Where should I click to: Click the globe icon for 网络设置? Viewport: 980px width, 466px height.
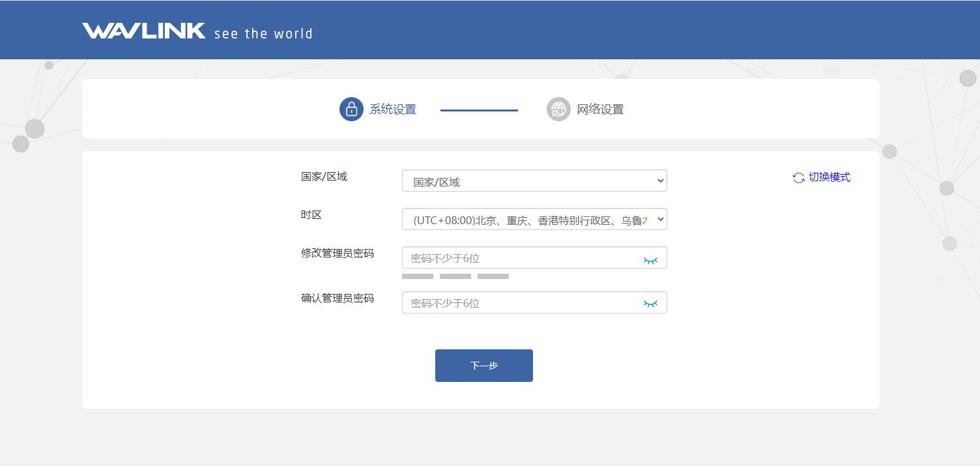558,109
